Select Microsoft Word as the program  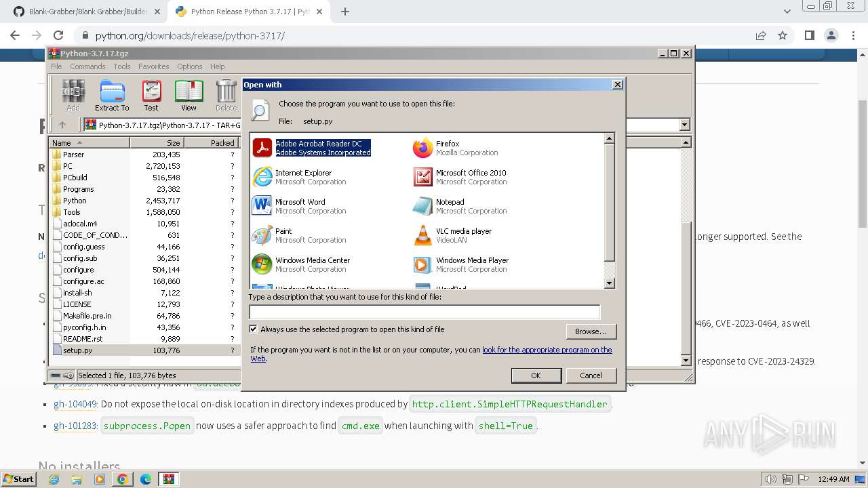coord(299,206)
